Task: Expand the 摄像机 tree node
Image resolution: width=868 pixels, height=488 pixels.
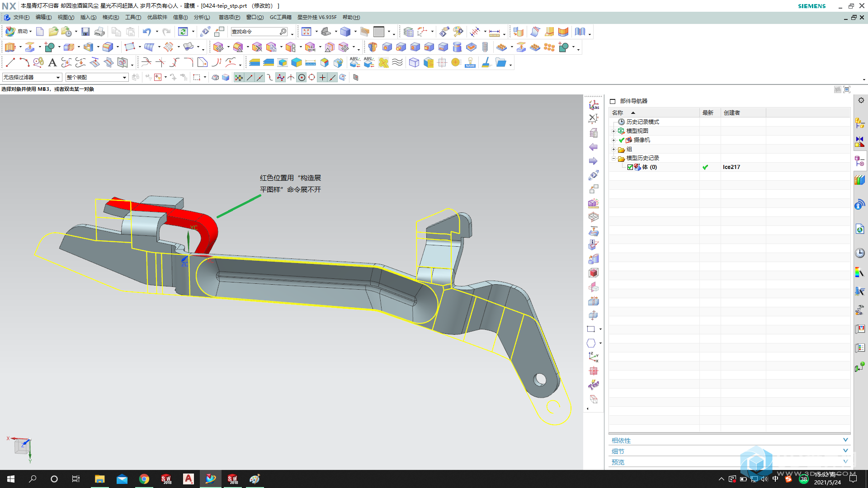Action: (x=613, y=140)
